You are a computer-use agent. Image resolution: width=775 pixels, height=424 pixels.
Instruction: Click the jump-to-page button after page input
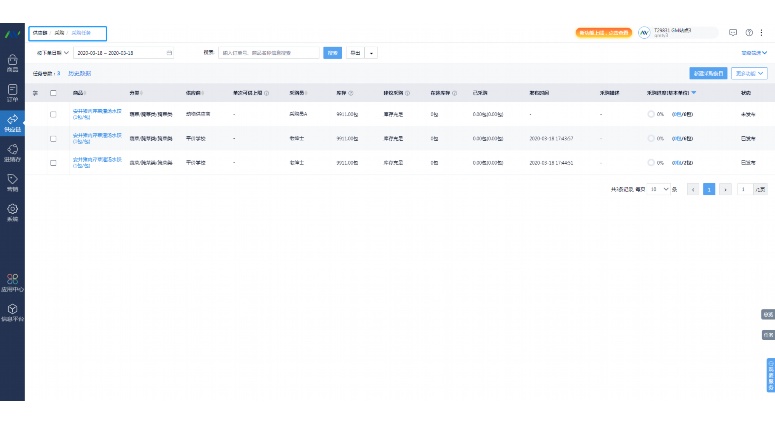760,189
